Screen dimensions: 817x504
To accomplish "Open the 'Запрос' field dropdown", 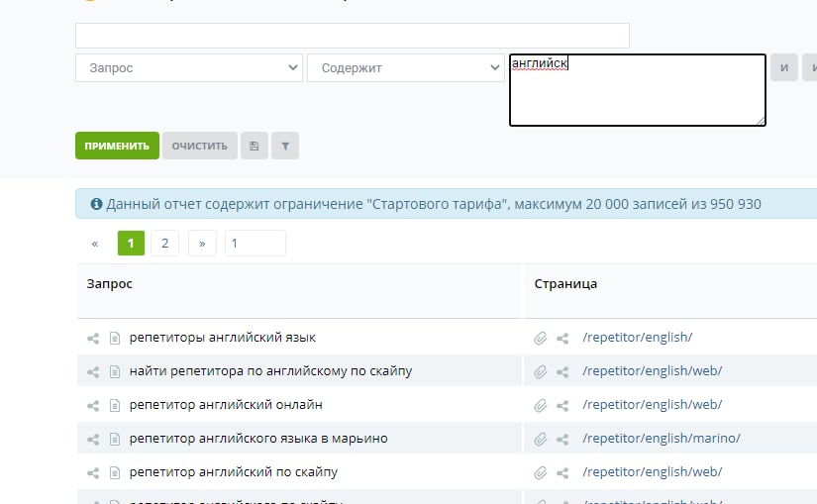I will tap(189, 67).
